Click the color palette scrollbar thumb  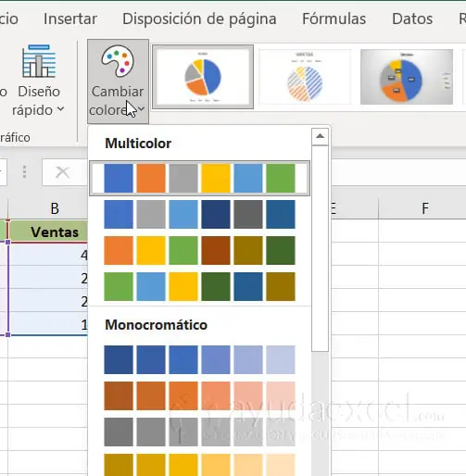pos(320,248)
